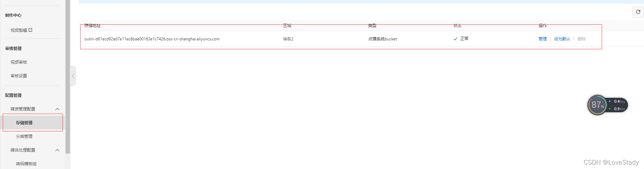Collapse the 媒体处理配置 section chevron
644x169 pixels.
pyautogui.click(x=57, y=150)
